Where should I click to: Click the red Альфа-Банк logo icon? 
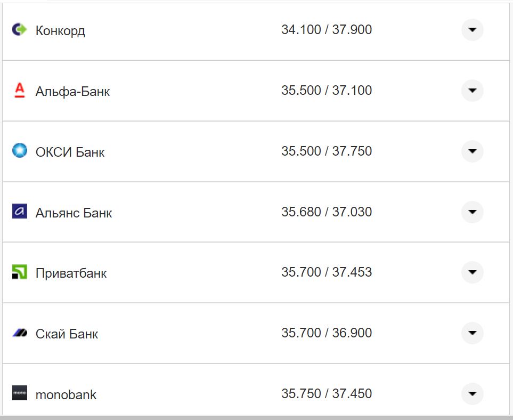coord(19,91)
